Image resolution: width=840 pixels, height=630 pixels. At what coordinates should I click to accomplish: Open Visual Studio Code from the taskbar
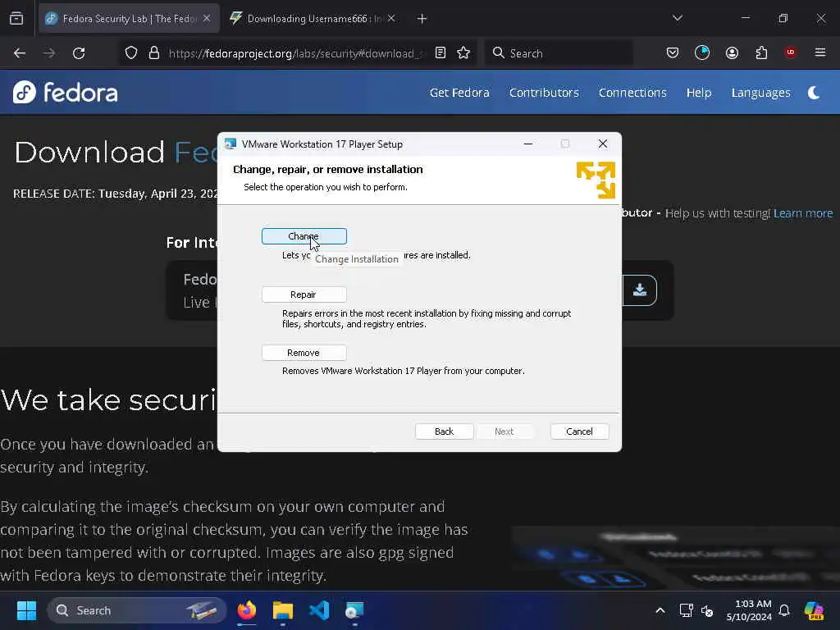[x=319, y=610]
